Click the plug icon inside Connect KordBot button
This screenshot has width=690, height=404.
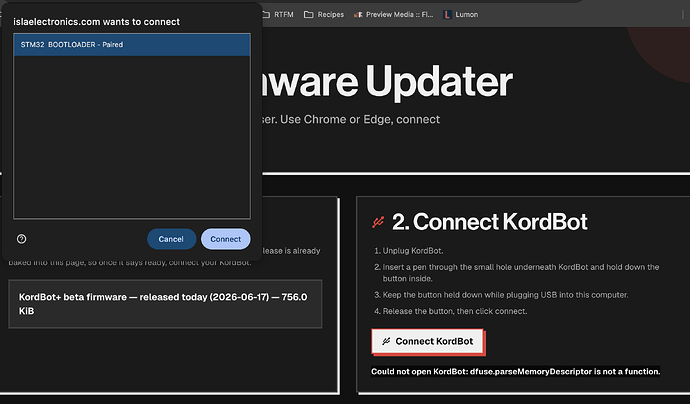386,341
